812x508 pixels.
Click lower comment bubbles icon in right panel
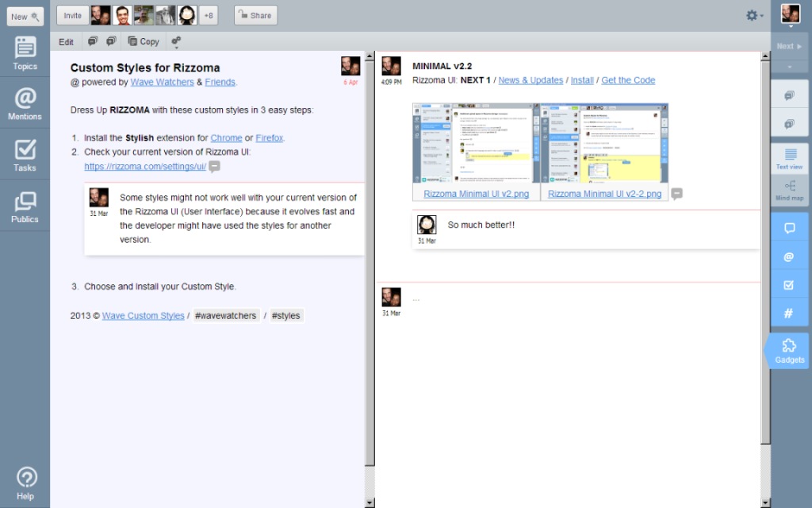(789, 124)
